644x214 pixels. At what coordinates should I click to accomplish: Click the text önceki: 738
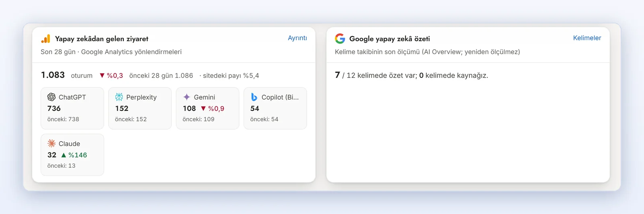(x=63, y=119)
